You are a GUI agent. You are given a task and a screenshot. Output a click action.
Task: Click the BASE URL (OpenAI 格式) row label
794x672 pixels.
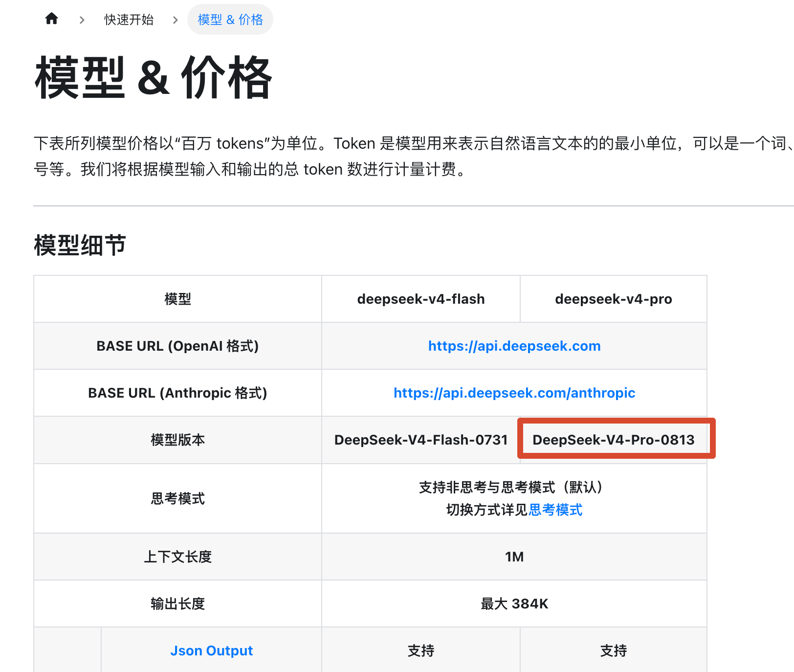click(178, 346)
